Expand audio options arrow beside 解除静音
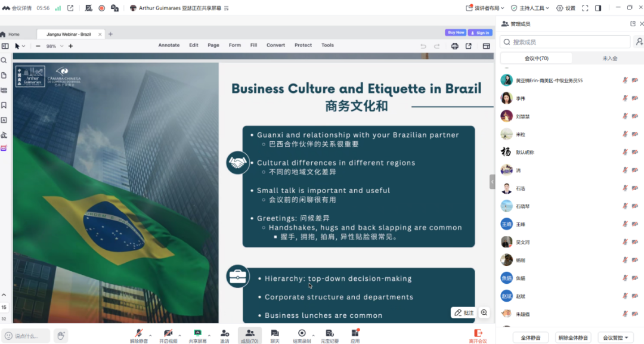 pos(150,336)
